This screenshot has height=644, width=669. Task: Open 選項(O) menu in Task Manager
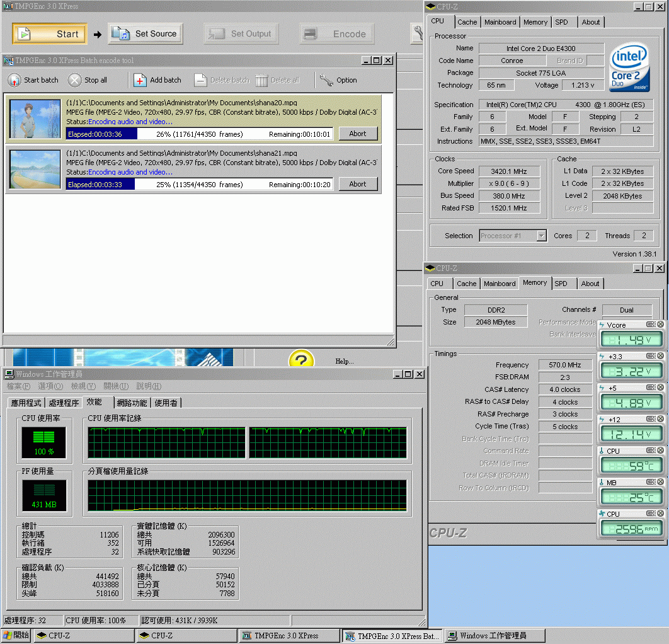coord(50,386)
